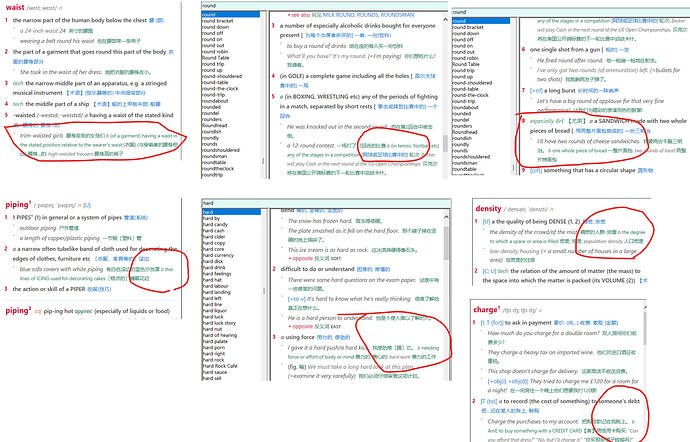Select 'roundtheclock' in the round word list
The width and height of the screenshot is (690, 442).
coord(218,169)
